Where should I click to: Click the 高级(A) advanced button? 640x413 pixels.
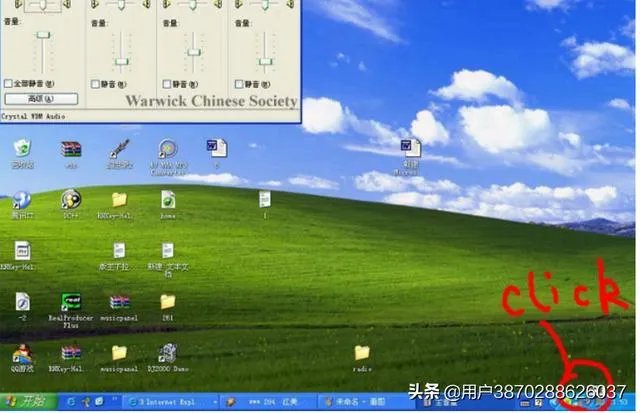click(x=41, y=99)
